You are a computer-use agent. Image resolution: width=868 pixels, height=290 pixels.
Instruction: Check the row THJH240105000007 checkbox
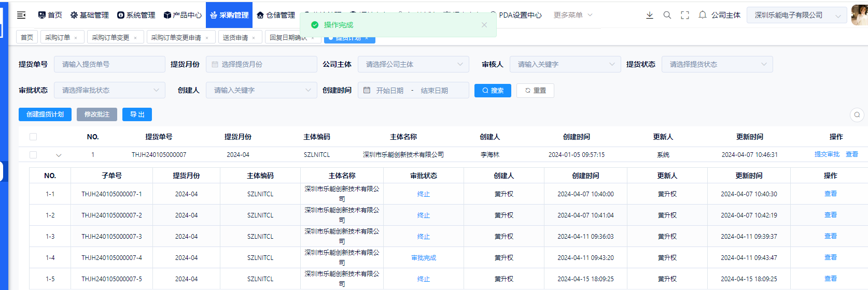click(33, 155)
